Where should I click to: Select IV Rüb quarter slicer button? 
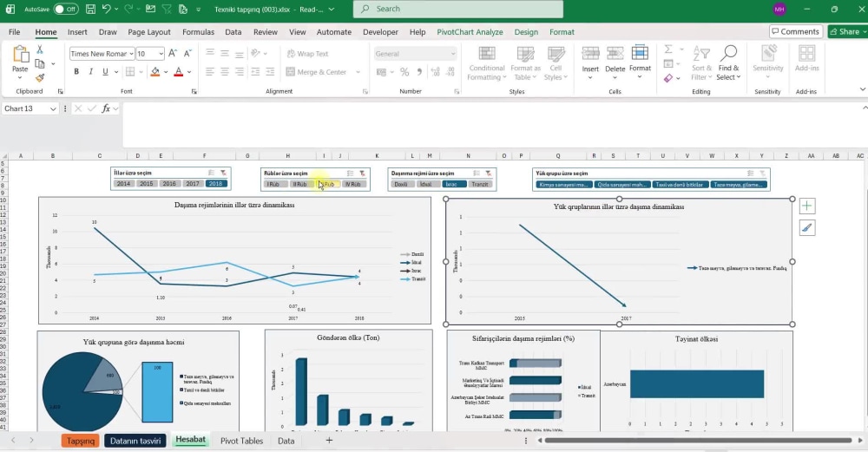[353, 184]
